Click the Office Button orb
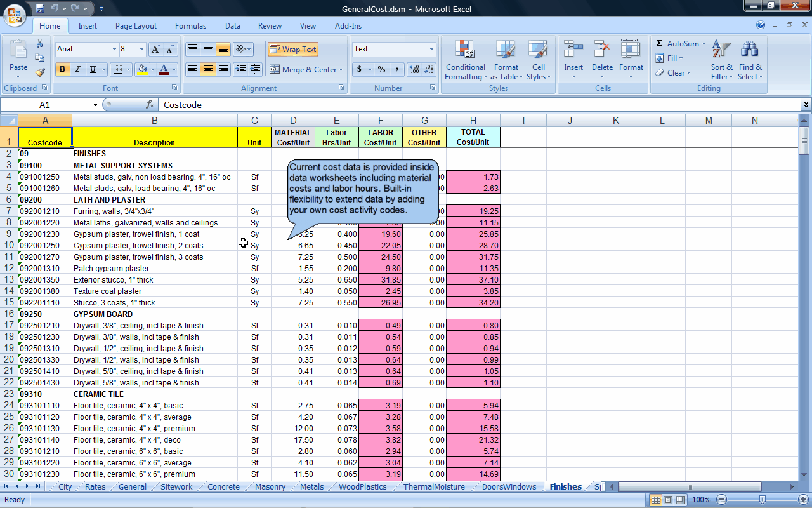 [15, 14]
